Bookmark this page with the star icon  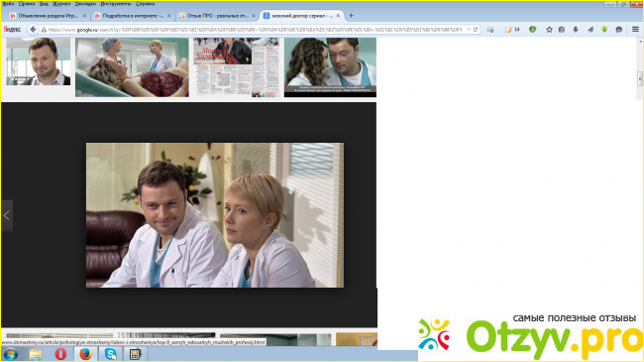[x=549, y=30]
